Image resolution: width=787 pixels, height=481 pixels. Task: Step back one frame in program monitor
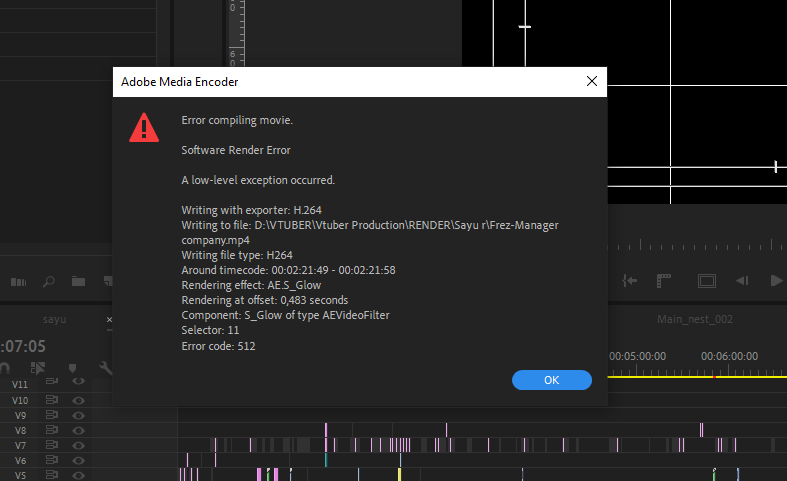point(742,281)
